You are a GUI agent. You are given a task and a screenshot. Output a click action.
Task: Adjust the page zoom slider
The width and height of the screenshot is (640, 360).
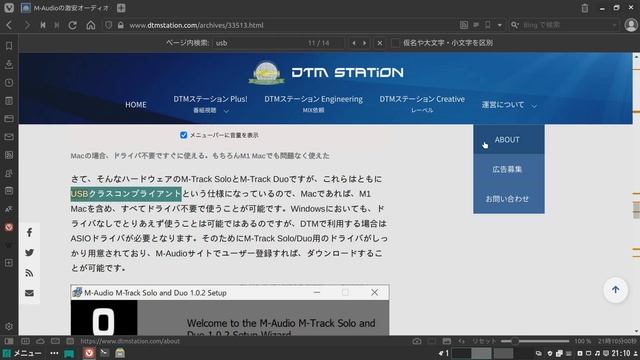[535, 341]
